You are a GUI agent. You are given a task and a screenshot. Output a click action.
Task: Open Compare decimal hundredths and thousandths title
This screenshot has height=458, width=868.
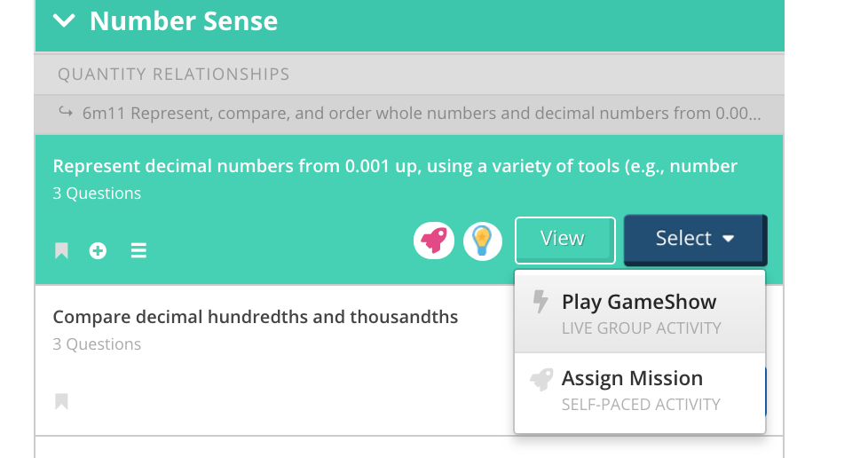[256, 317]
